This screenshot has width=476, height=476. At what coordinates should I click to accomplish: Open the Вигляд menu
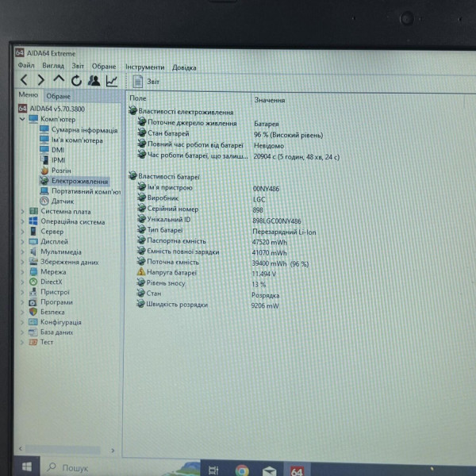53,66
